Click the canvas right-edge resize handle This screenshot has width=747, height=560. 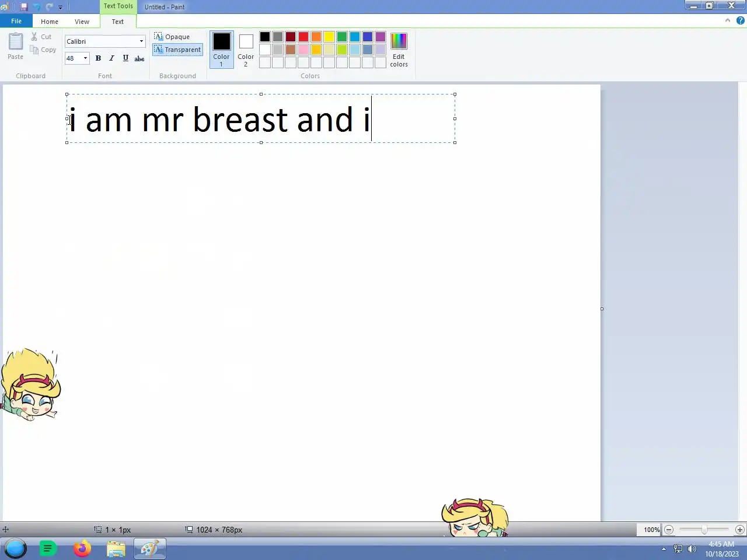coord(602,309)
